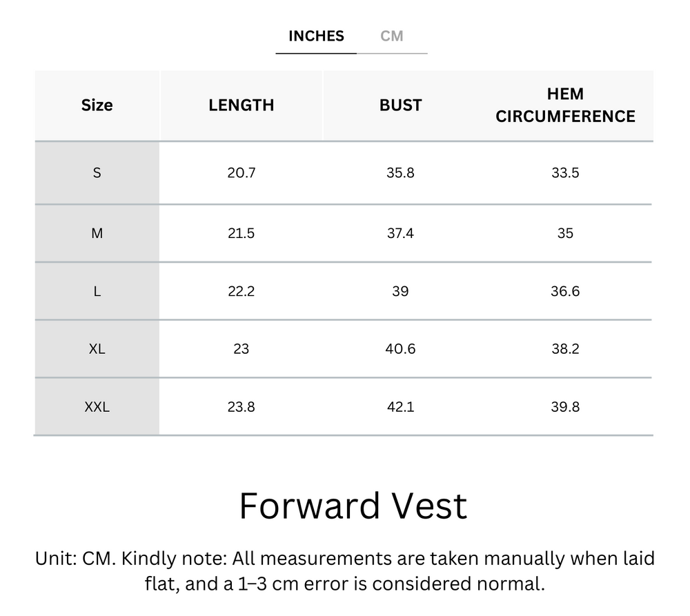The width and height of the screenshot is (690, 616).
Task: Click the 36.6 hem value for size L
Action: click(566, 291)
